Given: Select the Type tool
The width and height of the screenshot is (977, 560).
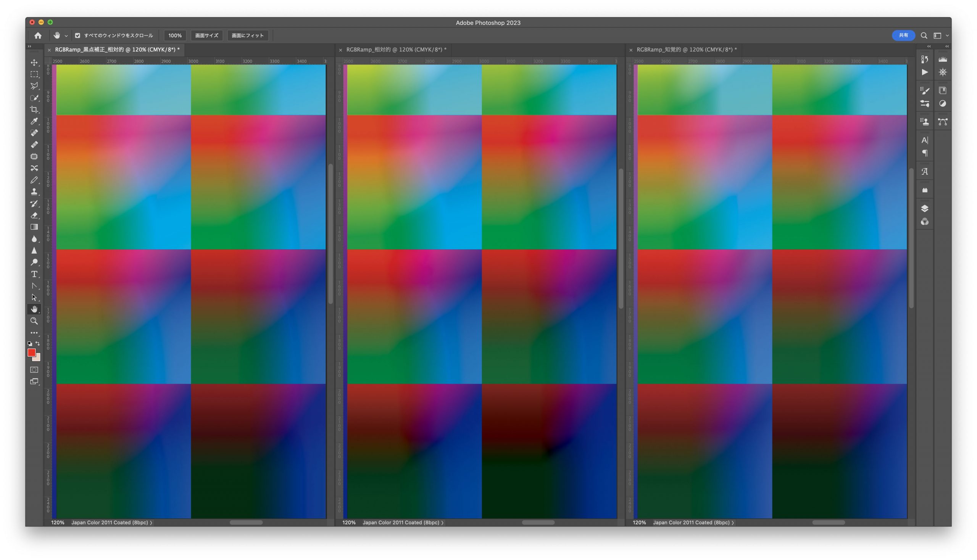Looking at the screenshot, I should click(x=34, y=274).
